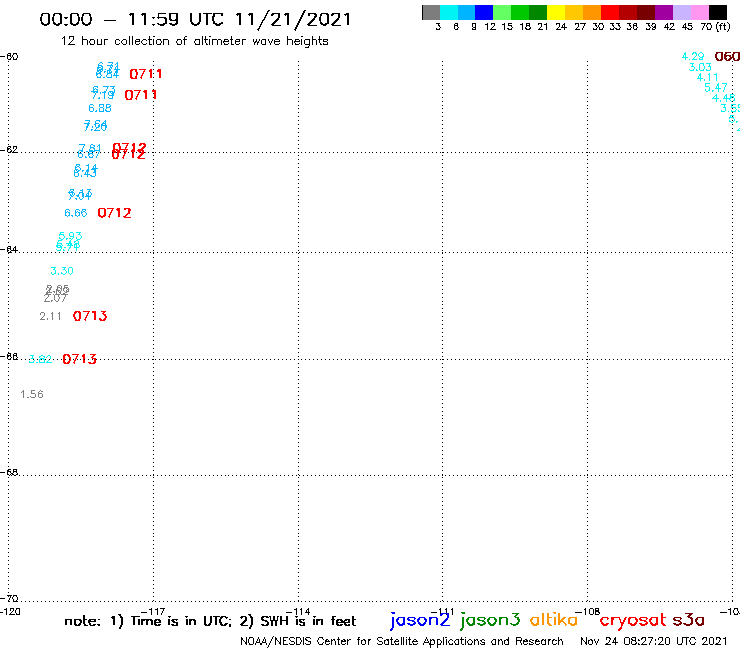Click the light green swatch in the scale
740x650 pixels.
click(x=502, y=12)
